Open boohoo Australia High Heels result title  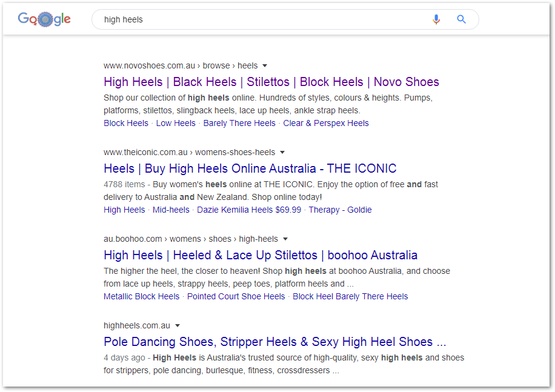[x=261, y=255]
